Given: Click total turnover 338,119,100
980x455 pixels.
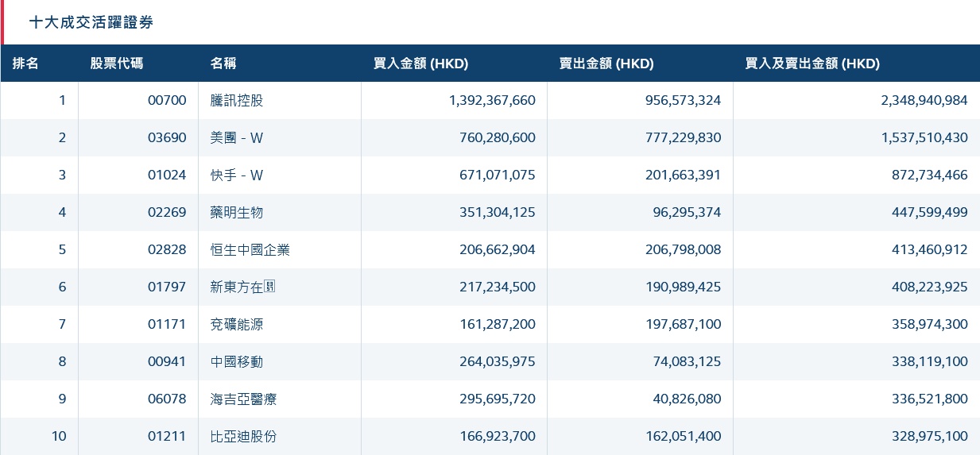Looking at the screenshot, I should point(930,362).
